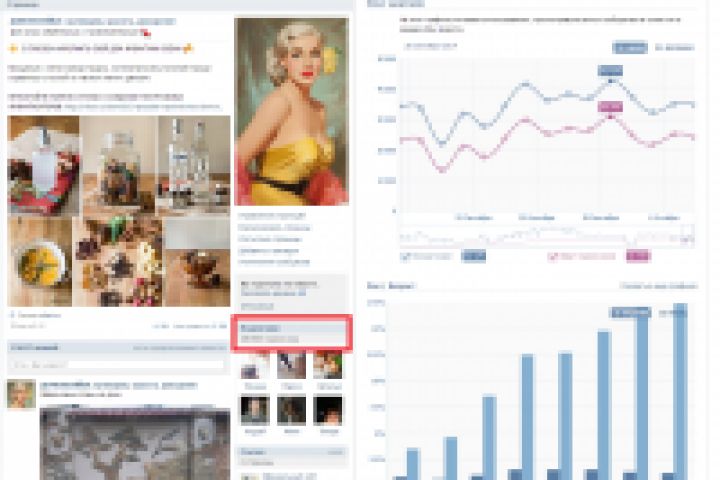Select the highlighted blue tab above bar chart

pos(630,313)
